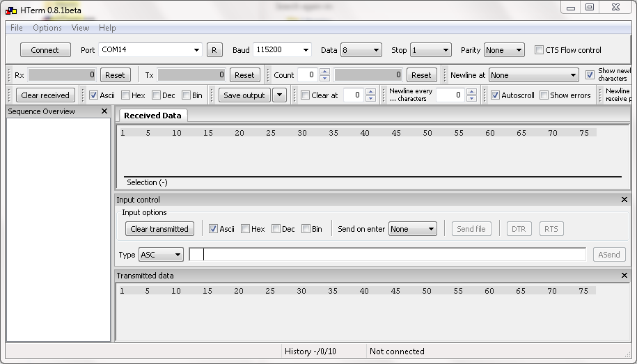
Task: Decrease Newline every characters value
Action: coord(471,98)
